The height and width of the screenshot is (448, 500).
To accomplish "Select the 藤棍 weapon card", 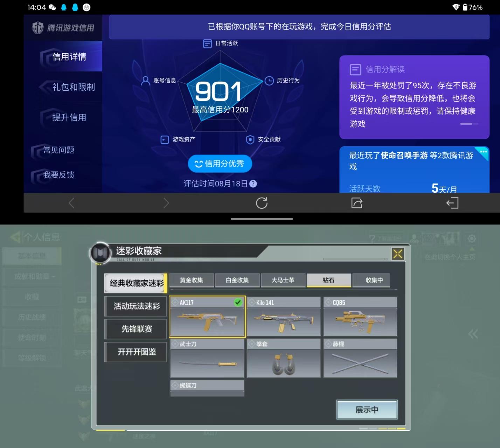I will point(360,358).
